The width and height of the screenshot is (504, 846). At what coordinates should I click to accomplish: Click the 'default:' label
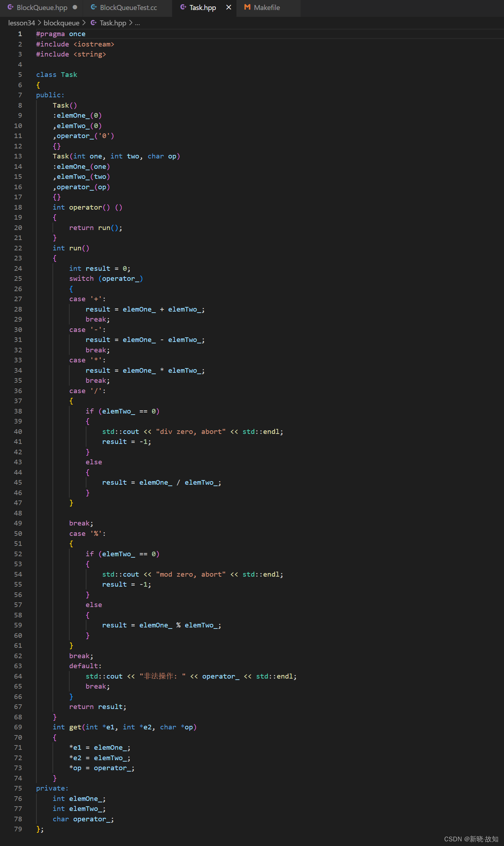coord(85,666)
